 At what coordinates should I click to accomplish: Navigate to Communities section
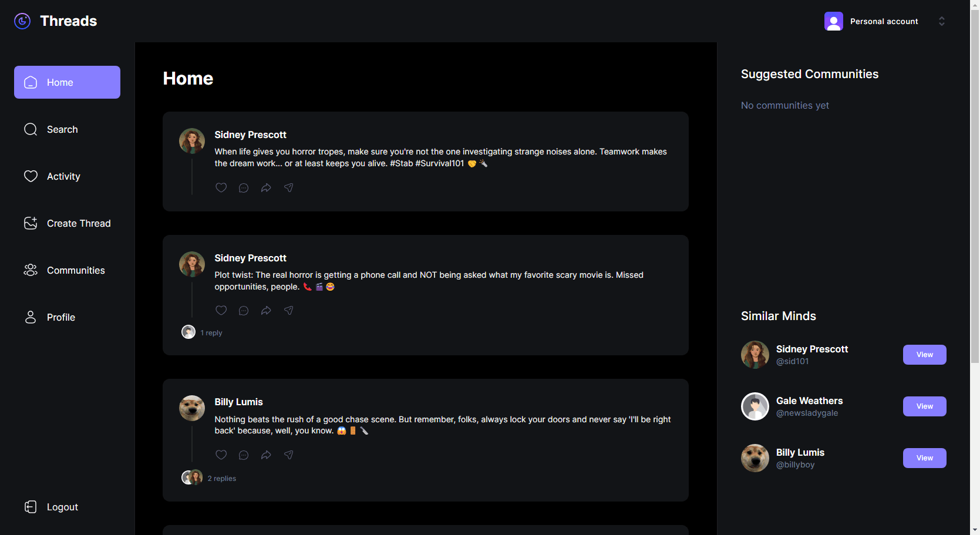point(76,270)
